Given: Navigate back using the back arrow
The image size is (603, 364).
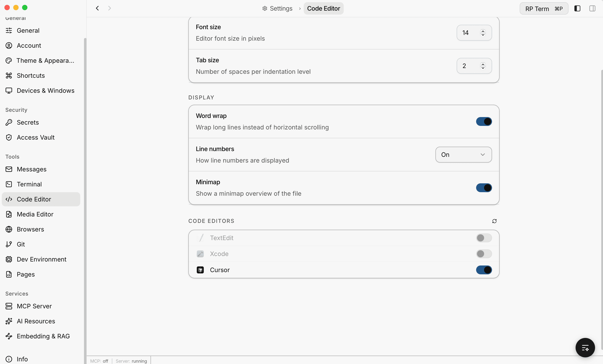Looking at the screenshot, I should [97, 8].
